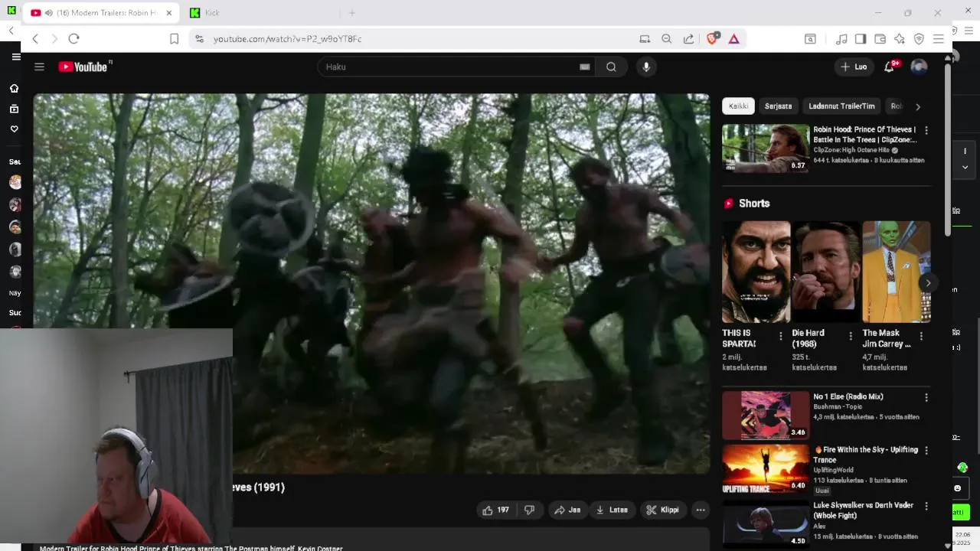The width and height of the screenshot is (980, 551).
Task: Open options for No 1 Else video
Action: 926,397
